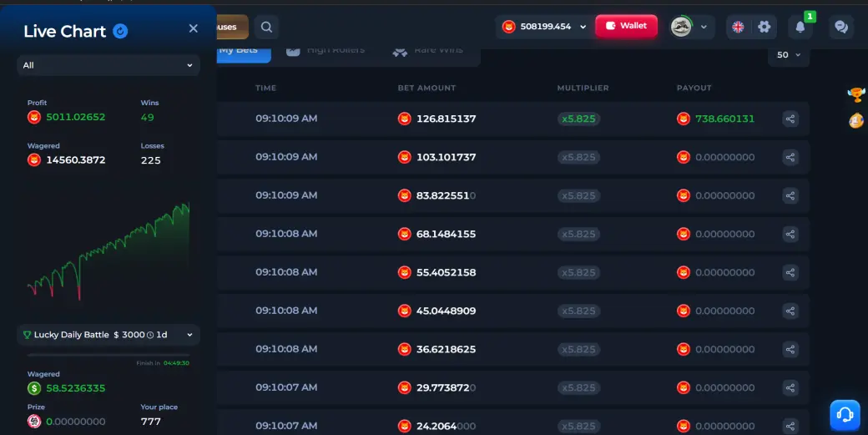Share the 126.815137 winning bet

790,119
